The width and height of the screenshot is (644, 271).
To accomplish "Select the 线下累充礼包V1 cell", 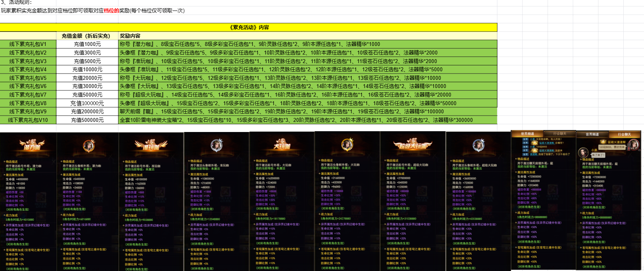I will click(x=28, y=44).
